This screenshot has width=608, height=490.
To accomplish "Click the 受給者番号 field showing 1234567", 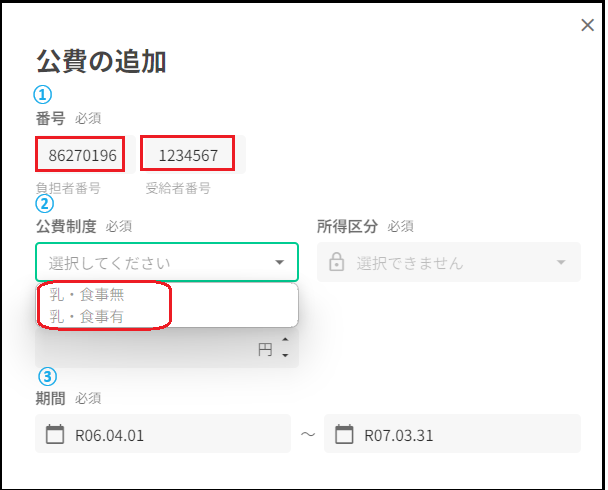I will pyautogui.click(x=187, y=155).
